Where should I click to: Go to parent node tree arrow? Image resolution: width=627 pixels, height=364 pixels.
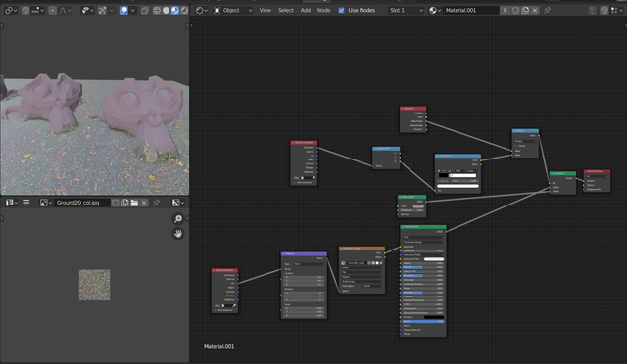[593, 11]
